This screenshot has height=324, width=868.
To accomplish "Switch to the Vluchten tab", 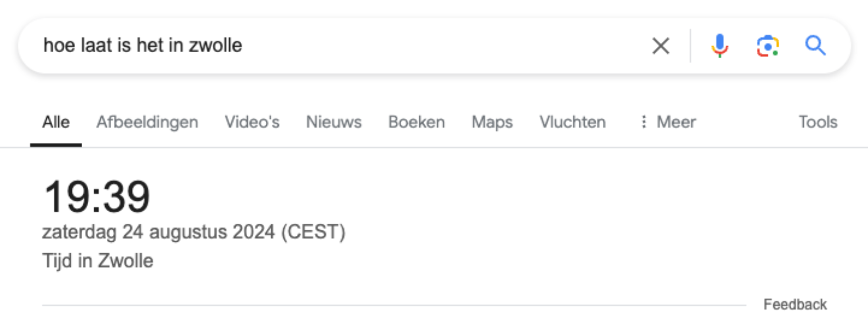I will [573, 122].
